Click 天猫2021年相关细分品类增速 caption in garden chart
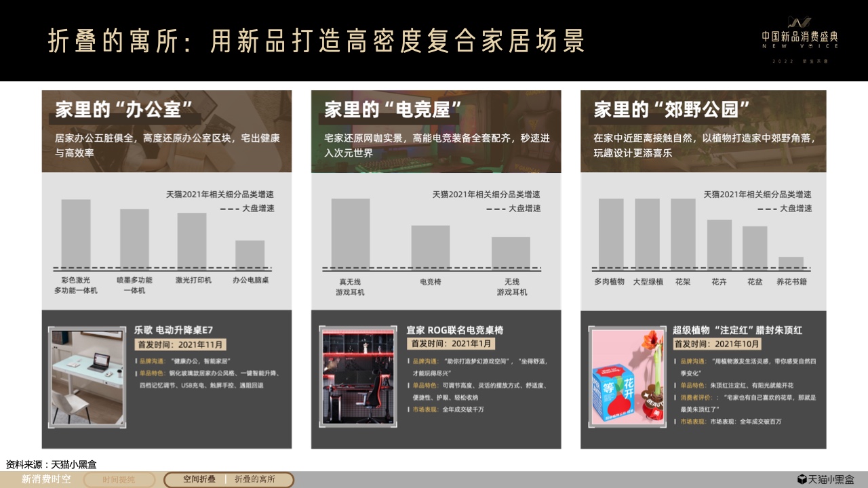The width and height of the screenshot is (868, 488). coord(757,195)
